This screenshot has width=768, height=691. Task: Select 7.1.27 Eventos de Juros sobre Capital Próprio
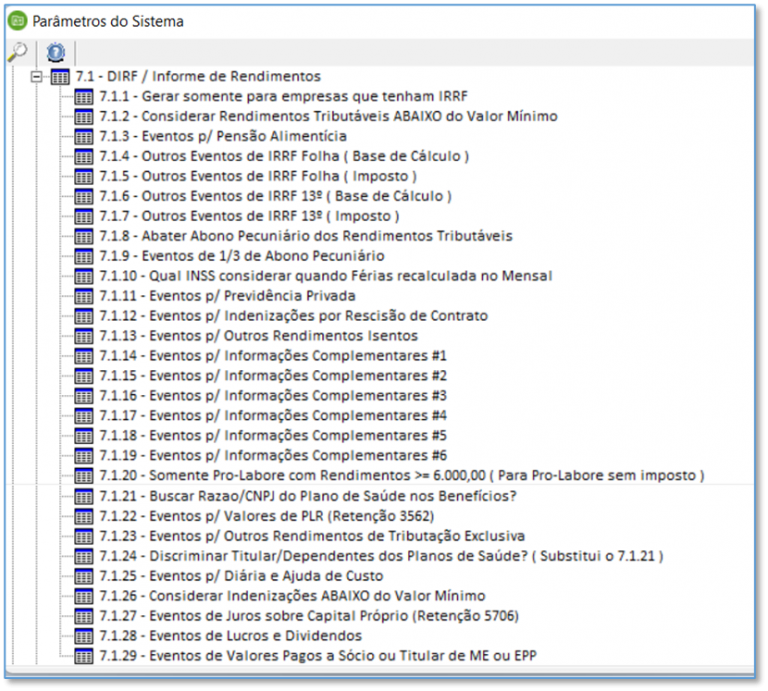[309, 616]
